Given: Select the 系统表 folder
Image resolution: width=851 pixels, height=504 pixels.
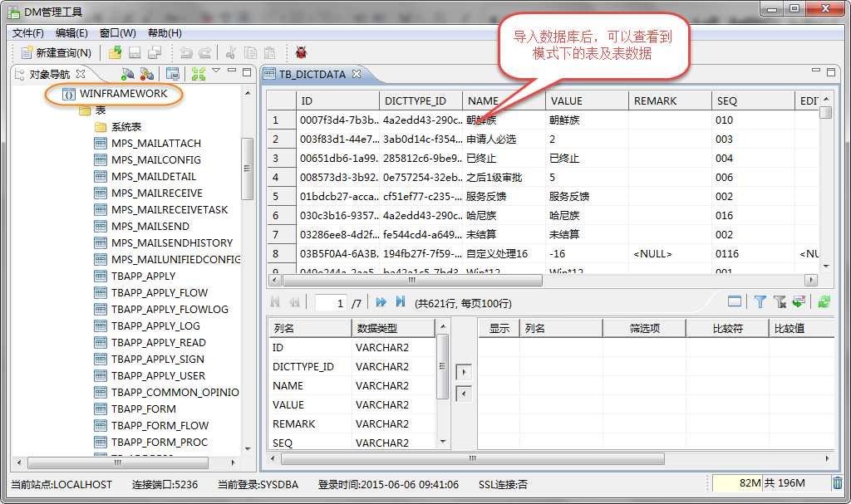Looking at the screenshot, I should pyautogui.click(x=118, y=127).
